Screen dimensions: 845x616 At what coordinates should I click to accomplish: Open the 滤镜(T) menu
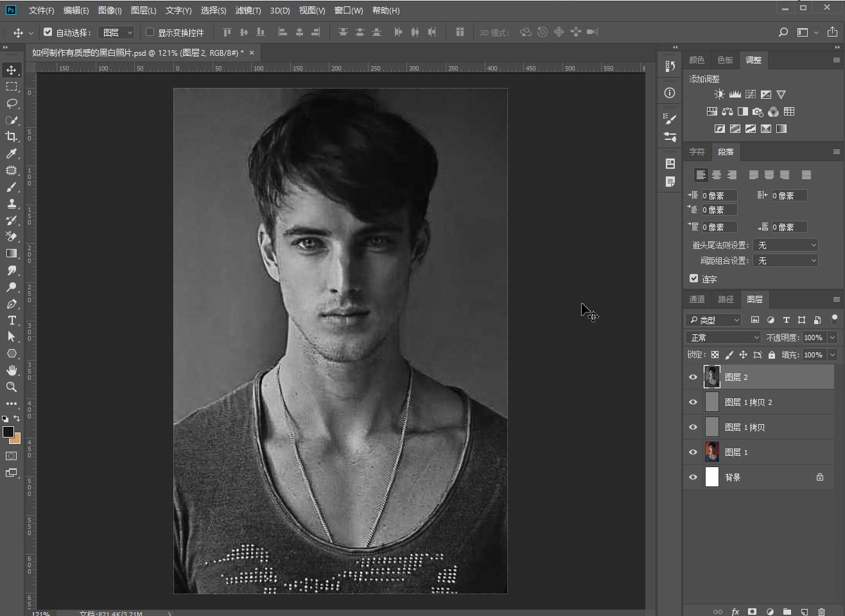pos(248,10)
